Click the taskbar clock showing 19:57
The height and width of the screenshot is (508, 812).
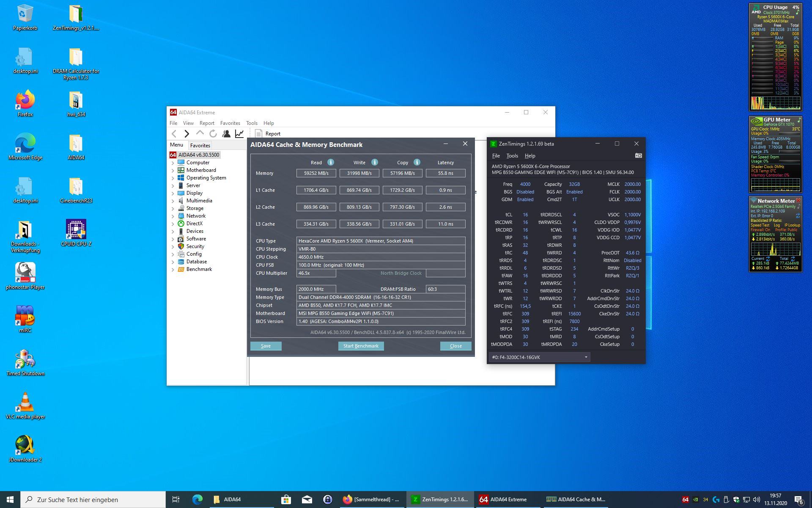pyautogui.click(x=775, y=500)
